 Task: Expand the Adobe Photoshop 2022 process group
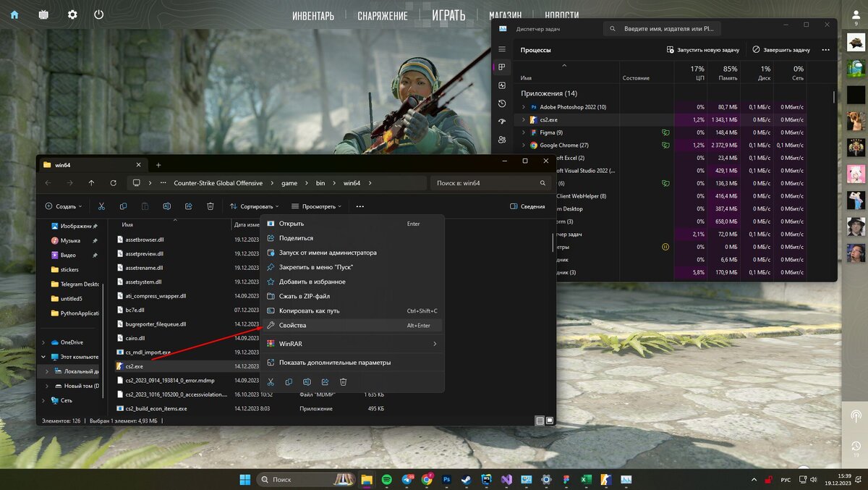tap(524, 107)
